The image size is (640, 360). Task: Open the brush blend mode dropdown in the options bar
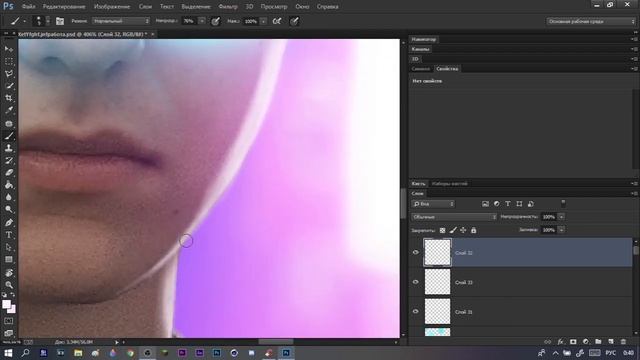point(121,21)
